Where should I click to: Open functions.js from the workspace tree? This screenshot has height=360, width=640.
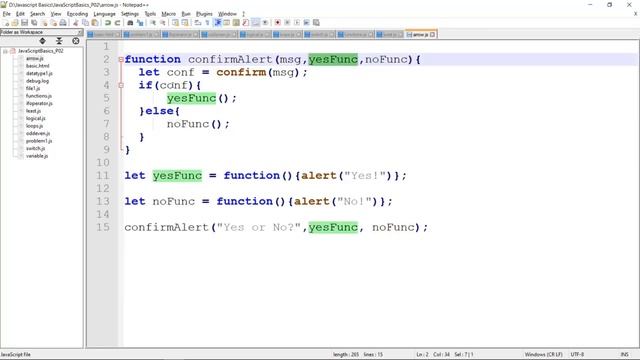pyautogui.click(x=39, y=96)
